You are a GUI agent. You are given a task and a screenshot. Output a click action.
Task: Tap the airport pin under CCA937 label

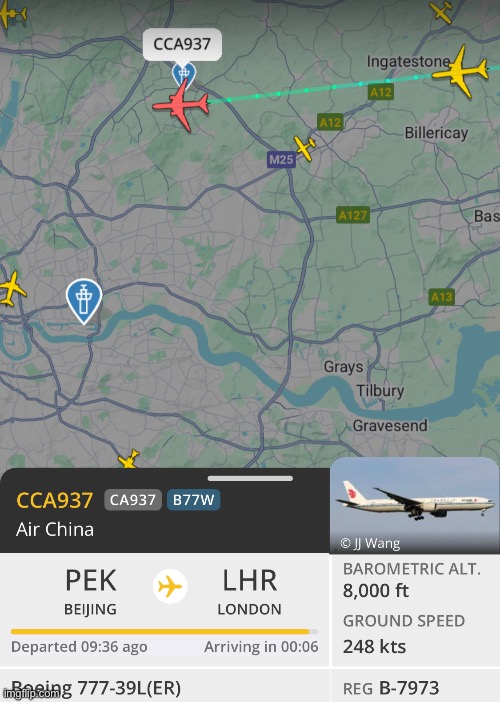pos(184,74)
